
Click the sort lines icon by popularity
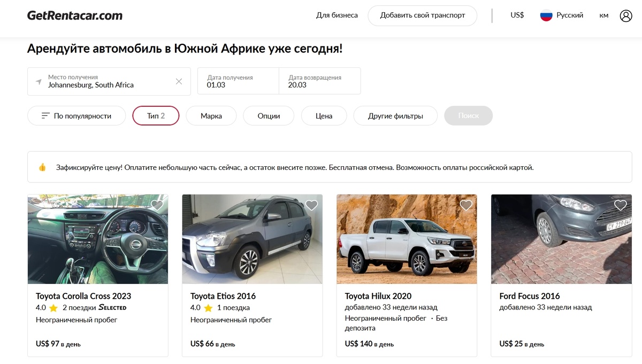pos(45,116)
